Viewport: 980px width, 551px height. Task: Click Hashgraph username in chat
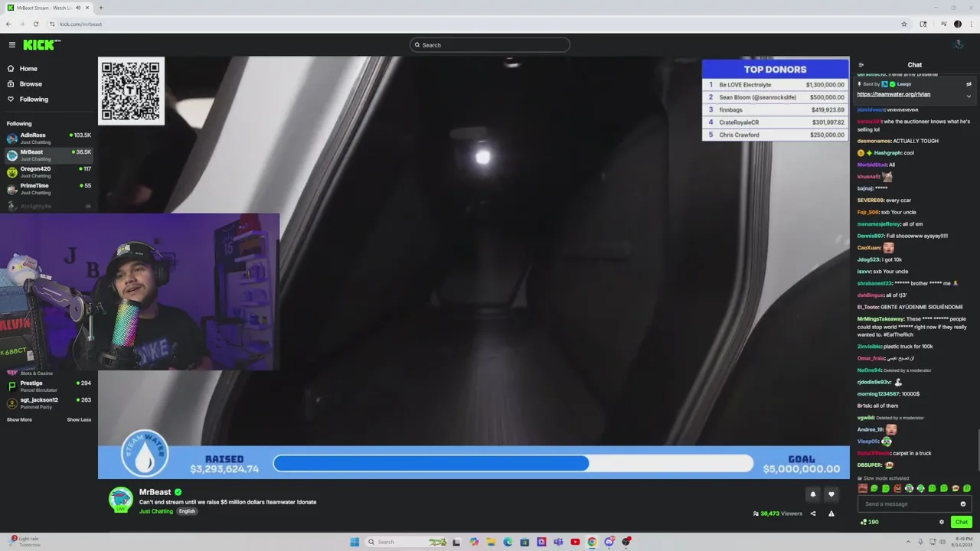pyautogui.click(x=888, y=153)
